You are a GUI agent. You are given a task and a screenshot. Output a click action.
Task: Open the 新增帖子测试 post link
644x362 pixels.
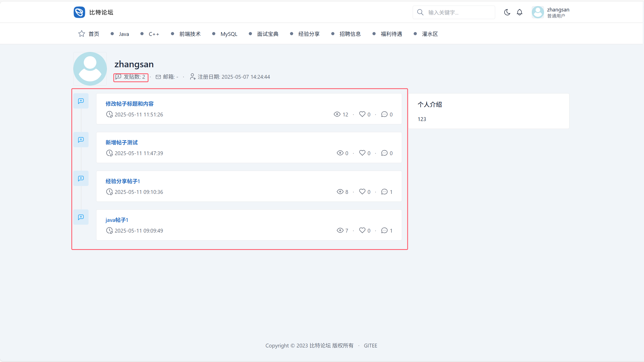(x=122, y=142)
